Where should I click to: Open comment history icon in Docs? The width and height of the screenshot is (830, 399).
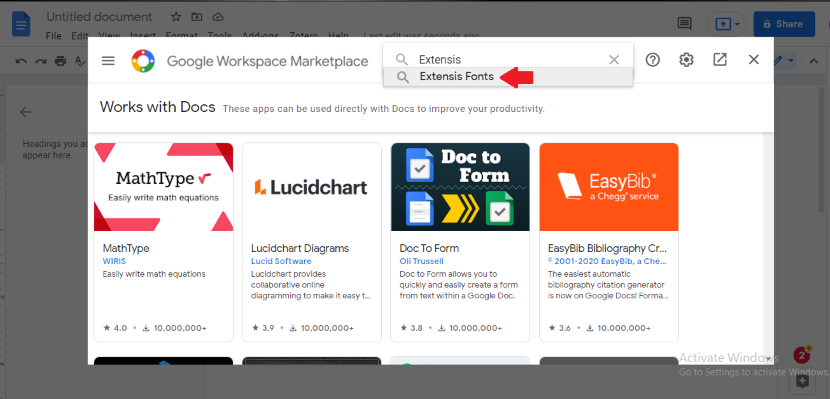point(684,24)
